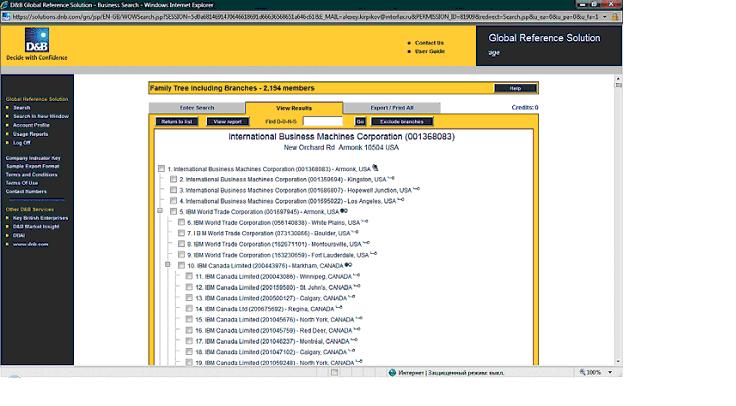This screenshot has height=406, width=736.
Task: Click the browser URL address field
Action: tap(305, 16)
